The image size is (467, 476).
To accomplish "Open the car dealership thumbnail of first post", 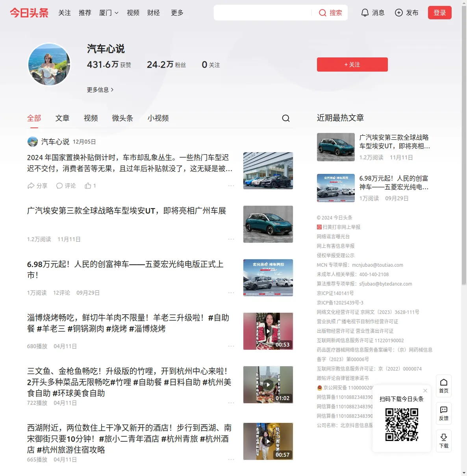I will coord(268,171).
